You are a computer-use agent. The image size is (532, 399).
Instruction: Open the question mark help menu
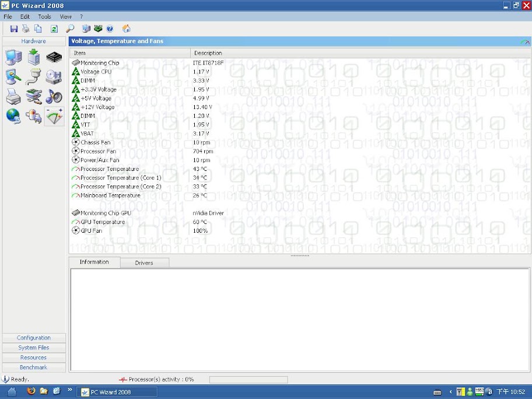pyautogui.click(x=82, y=16)
